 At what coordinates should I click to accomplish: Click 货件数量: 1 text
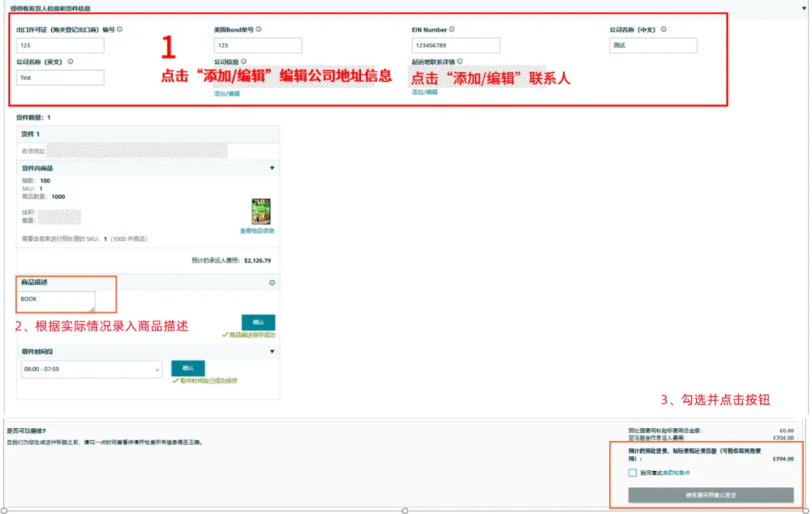[x=34, y=117]
